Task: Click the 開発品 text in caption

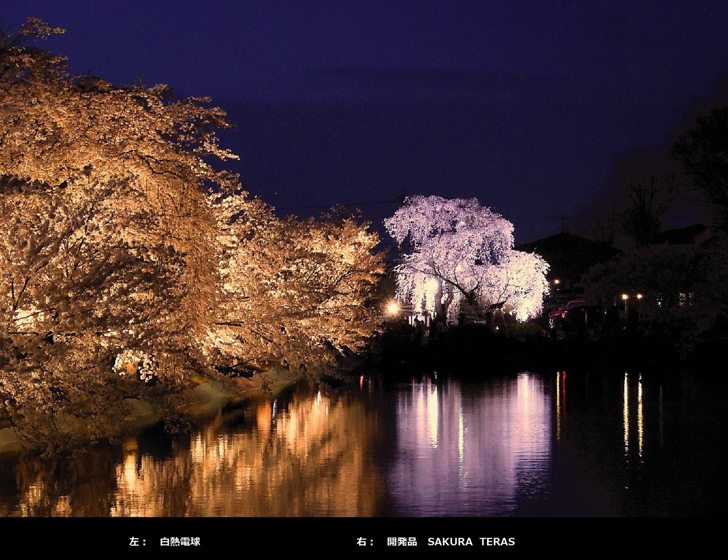Action: click(402, 542)
